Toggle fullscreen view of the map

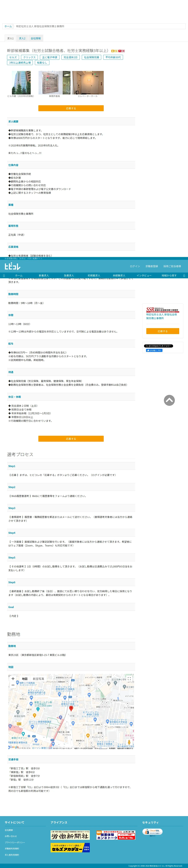coord(129,679)
